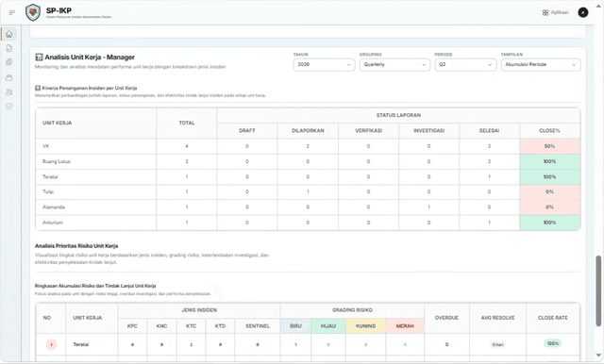Click the INVESTIGASI column header
This screenshot has width=604, height=364.
[428, 131]
